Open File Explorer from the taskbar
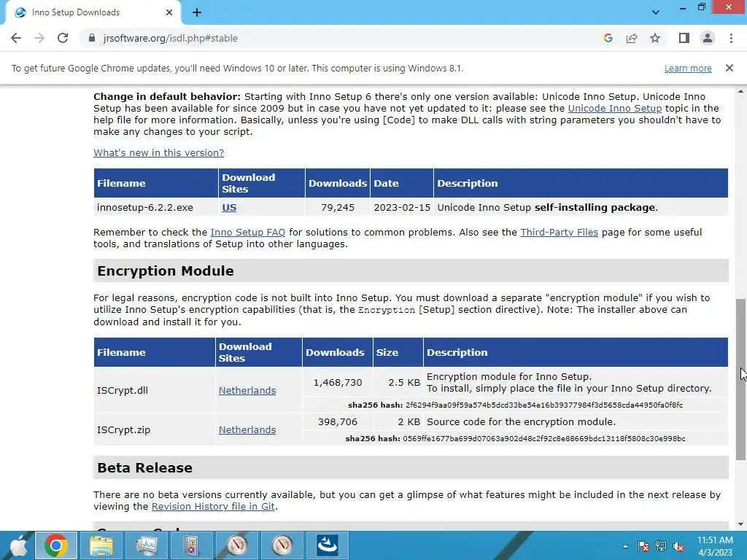Screen dimensions: 747x560 click(x=101, y=545)
